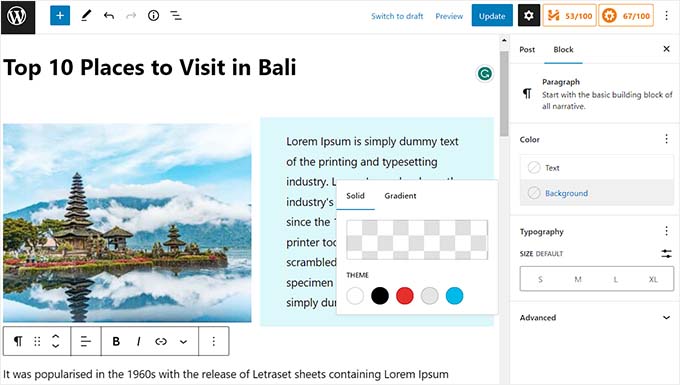
Task: Insert a link in paragraph
Action: 161,341
